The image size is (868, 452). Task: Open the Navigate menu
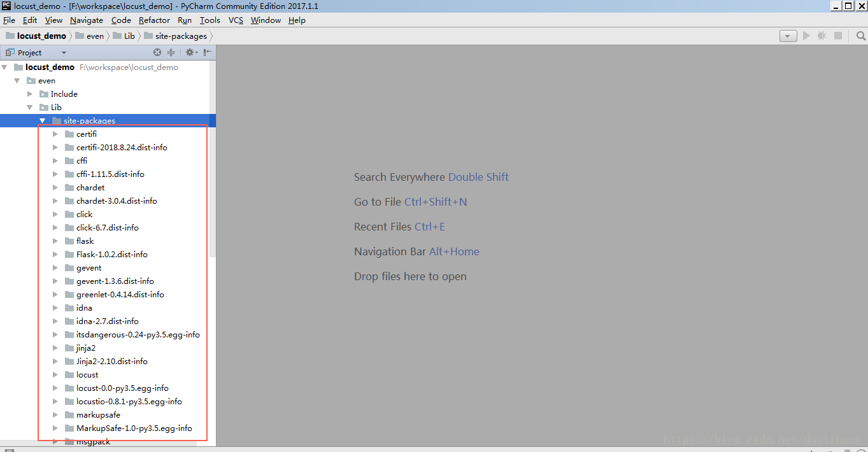[x=87, y=20]
